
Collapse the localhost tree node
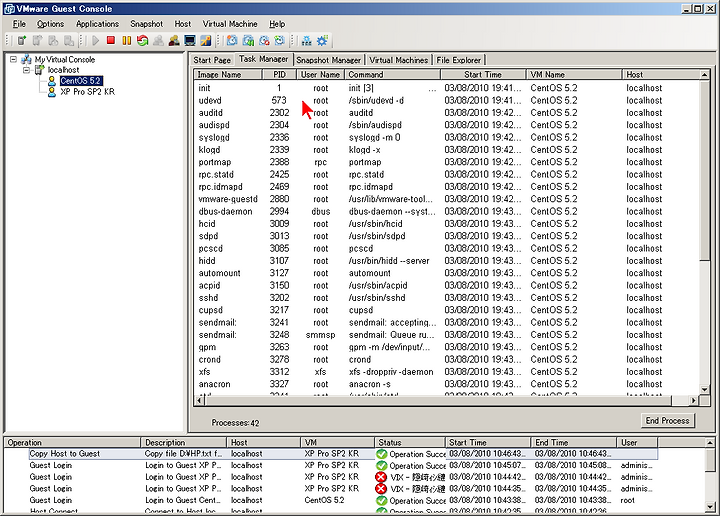click(27, 70)
